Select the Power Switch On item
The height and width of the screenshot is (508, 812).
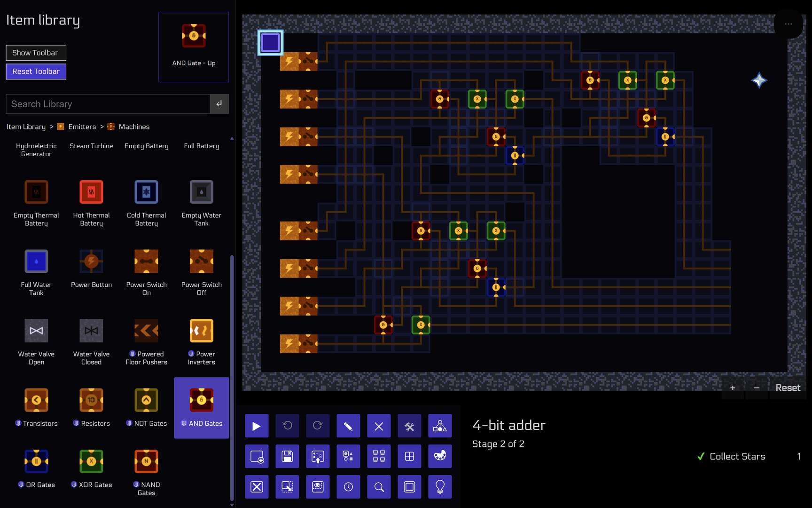[x=146, y=269]
